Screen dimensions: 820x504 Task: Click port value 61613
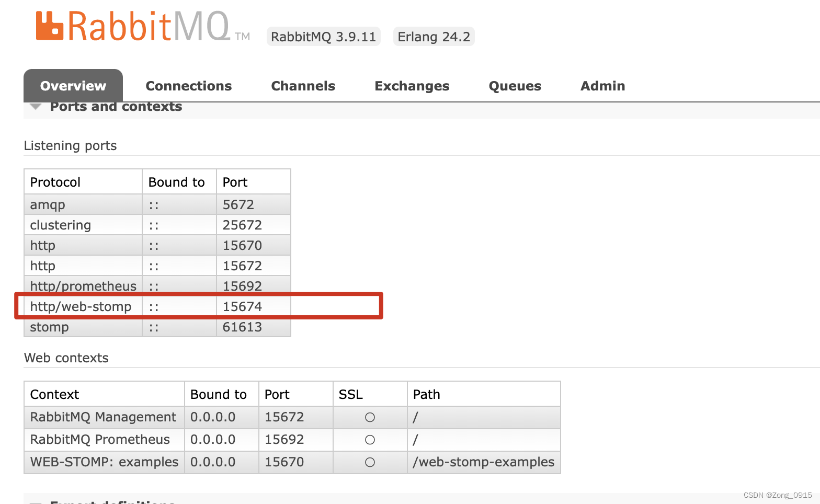(x=242, y=327)
